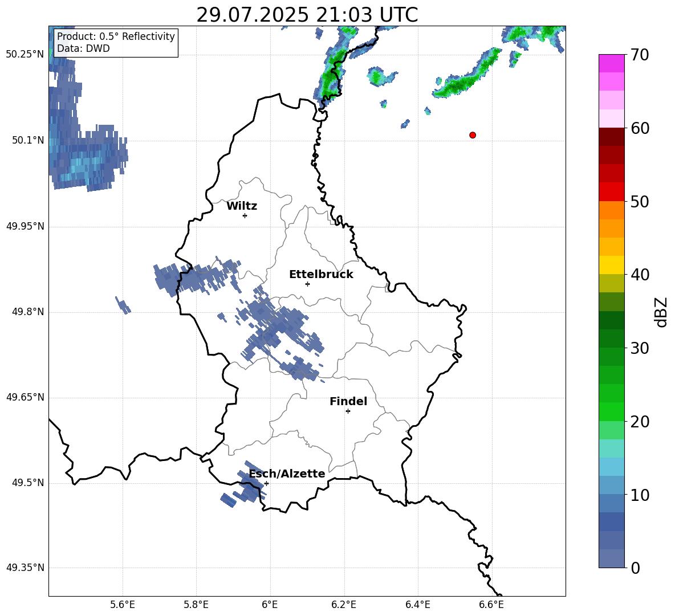Viewport: 675px width, 616px height.
Task: Click the orange band just below 50
Action: click(611, 210)
